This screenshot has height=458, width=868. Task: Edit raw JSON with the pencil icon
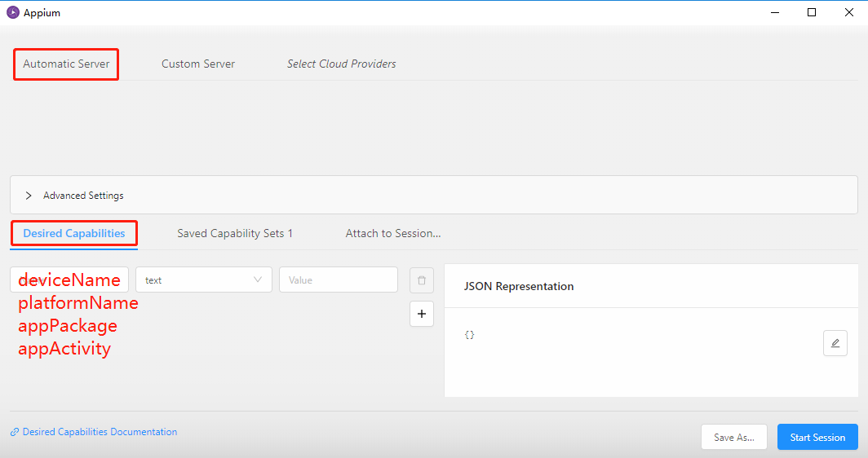[x=835, y=343]
